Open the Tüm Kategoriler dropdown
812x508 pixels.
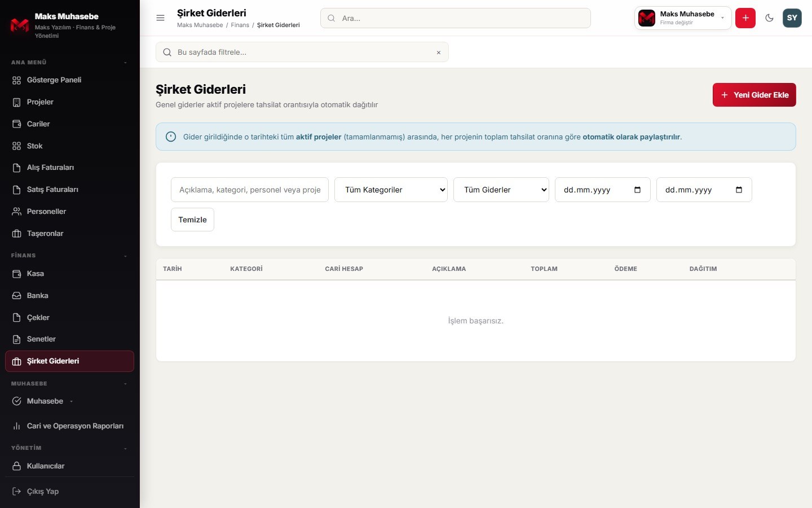pyautogui.click(x=391, y=190)
